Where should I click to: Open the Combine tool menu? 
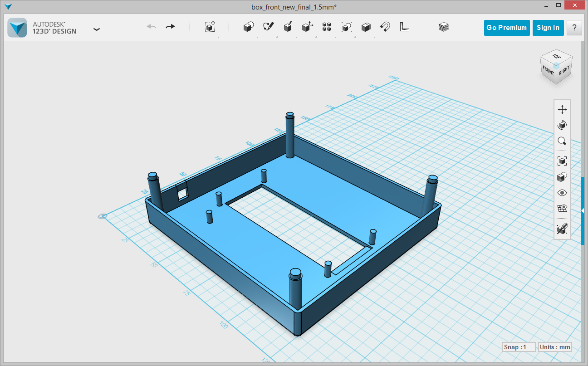coord(366,27)
